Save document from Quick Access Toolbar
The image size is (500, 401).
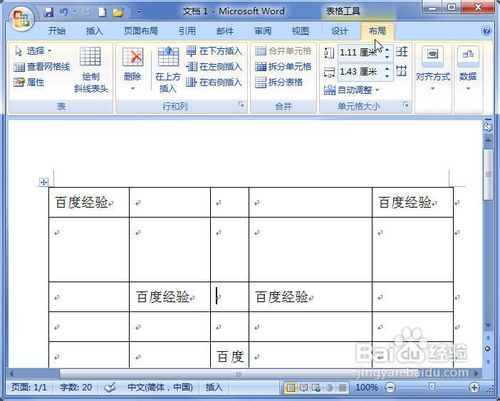point(49,12)
